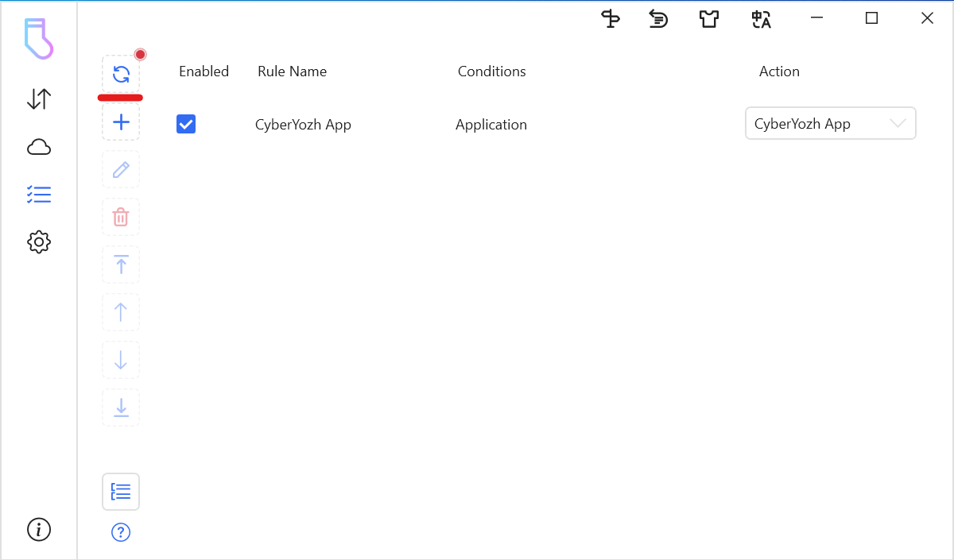Open the About info icon

(x=39, y=529)
